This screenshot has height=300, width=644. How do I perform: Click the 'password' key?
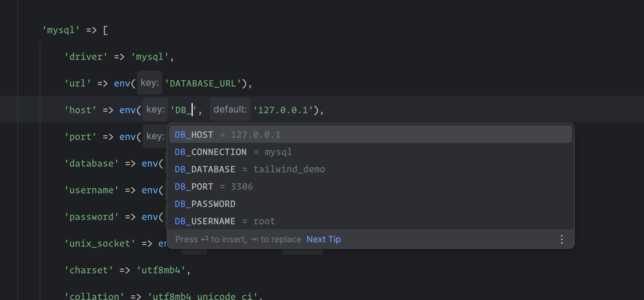pyautogui.click(x=92, y=217)
